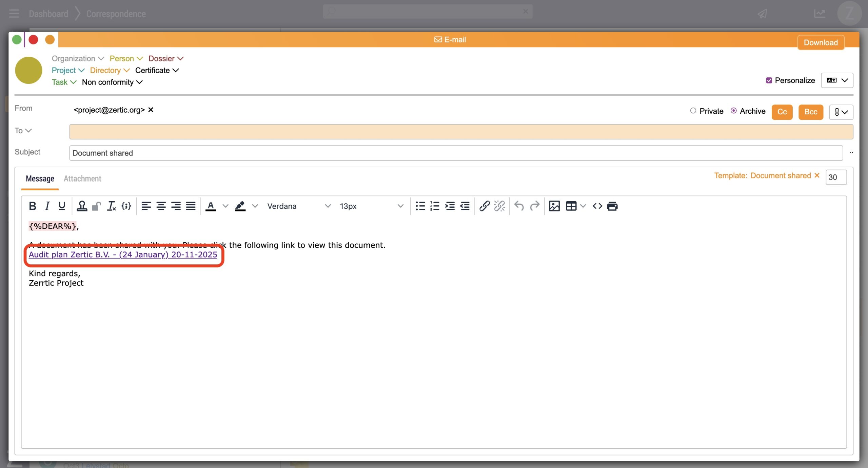
Task: Insert bulleted list via toolbar
Action: click(420, 206)
